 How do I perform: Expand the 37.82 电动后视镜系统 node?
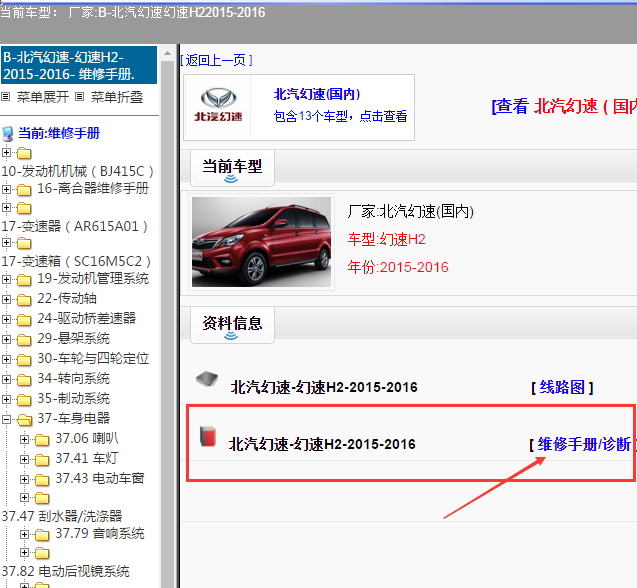coord(24,552)
